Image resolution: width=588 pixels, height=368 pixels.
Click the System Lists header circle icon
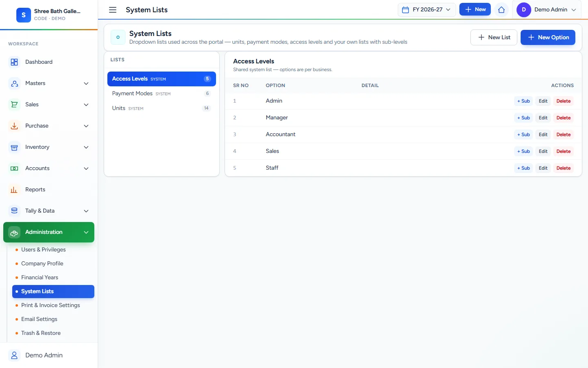coord(118,37)
